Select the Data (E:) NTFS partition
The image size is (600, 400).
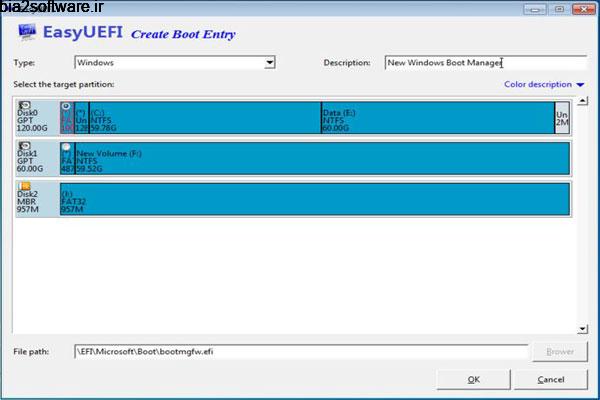point(438,118)
